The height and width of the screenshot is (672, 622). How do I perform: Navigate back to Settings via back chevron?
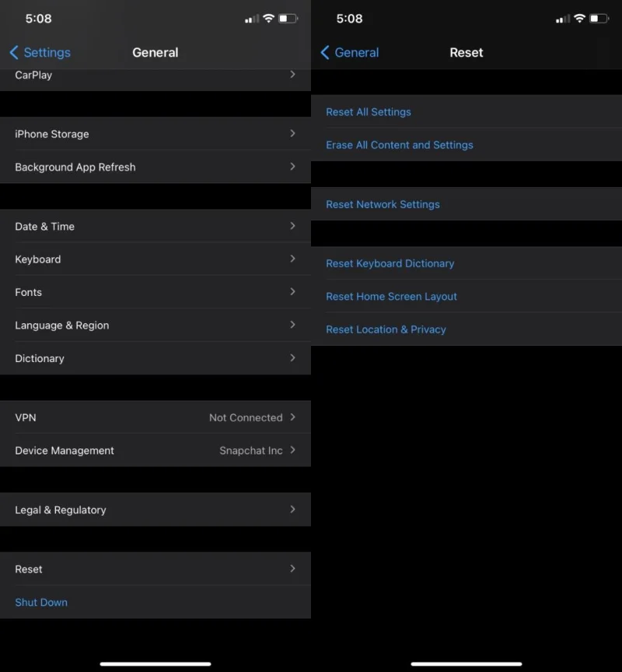(39, 52)
